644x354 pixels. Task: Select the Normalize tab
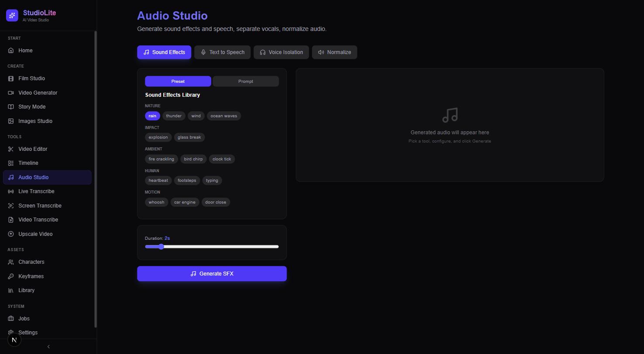tap(335, 52)
